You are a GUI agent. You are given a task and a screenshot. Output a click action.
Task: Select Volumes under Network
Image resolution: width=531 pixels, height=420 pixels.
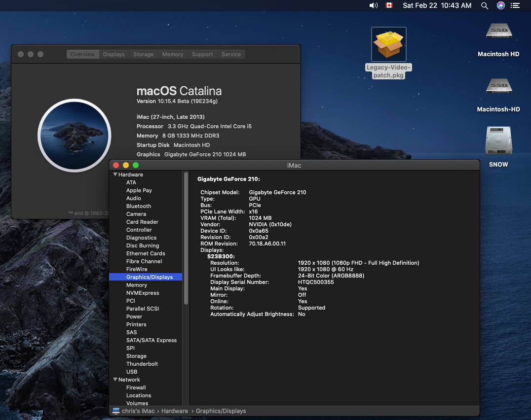point(137,403)
